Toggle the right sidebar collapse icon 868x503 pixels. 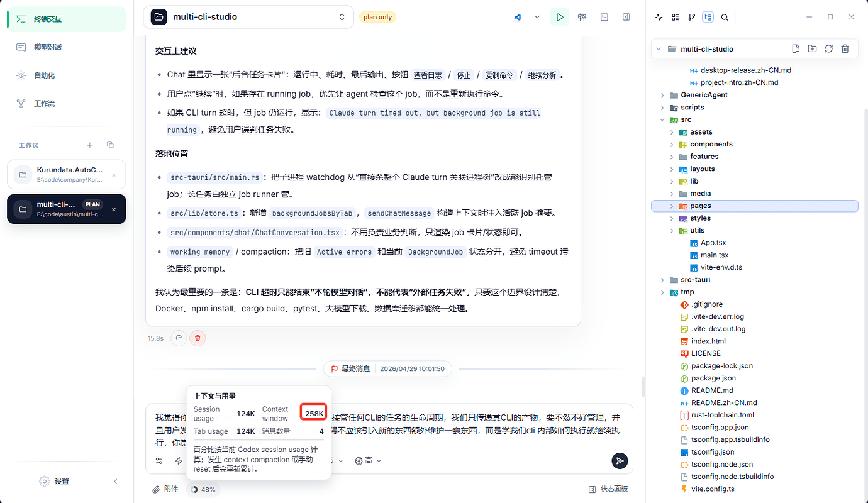tap(626, 17)
